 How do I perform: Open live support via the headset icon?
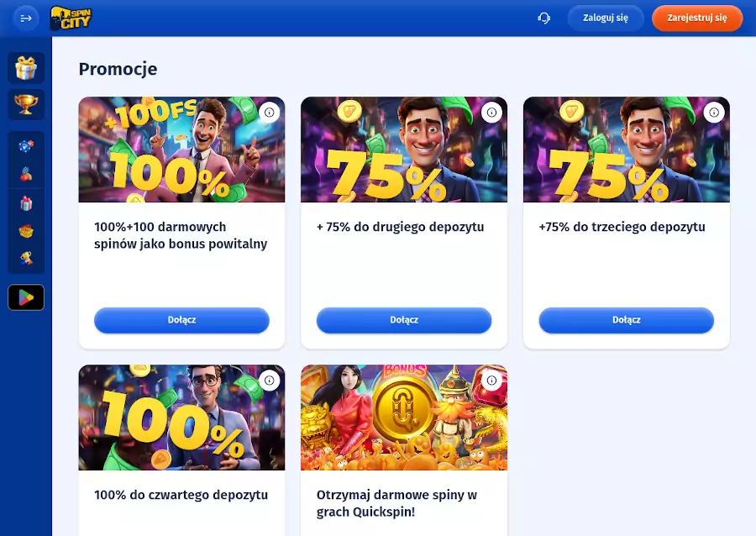click(x=543, y=18)
